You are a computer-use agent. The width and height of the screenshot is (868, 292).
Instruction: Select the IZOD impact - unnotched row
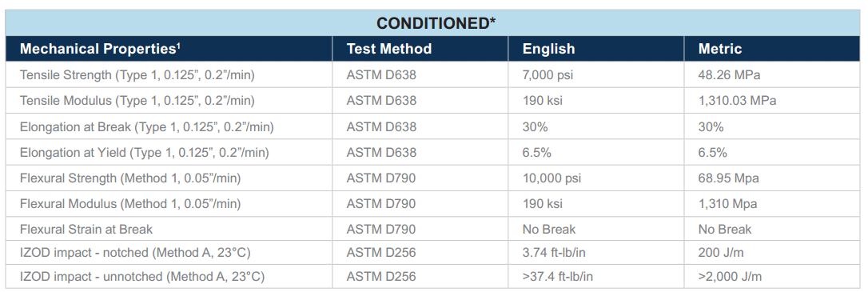point(432,276)
